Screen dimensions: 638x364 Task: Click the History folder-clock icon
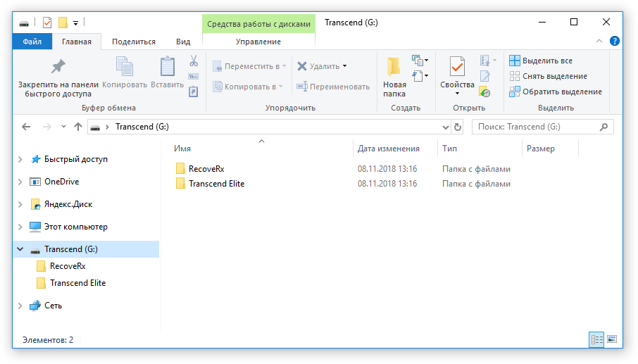click(484, 92)
